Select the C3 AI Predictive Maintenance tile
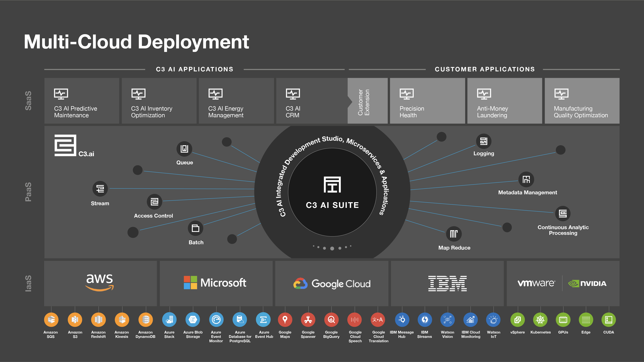The height and width of the screenshot is (362, 644). tap(82, 101)
